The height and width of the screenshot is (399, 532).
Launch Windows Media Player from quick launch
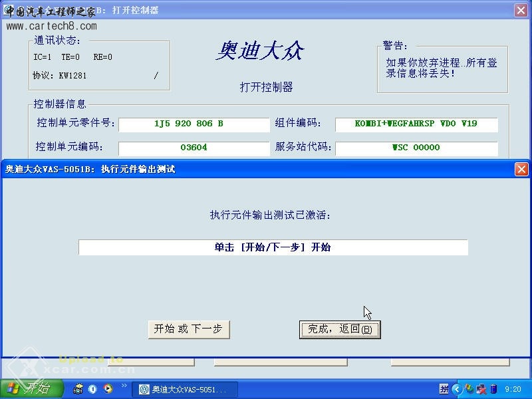[108, 388]
